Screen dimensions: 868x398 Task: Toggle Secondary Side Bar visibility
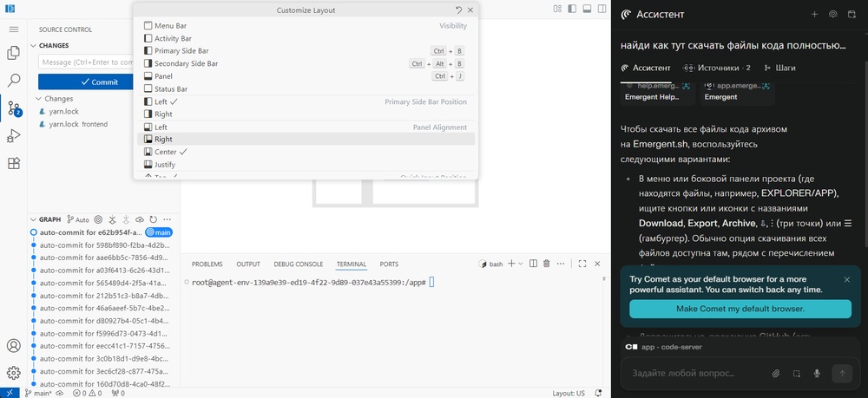[x=306, y=63]
